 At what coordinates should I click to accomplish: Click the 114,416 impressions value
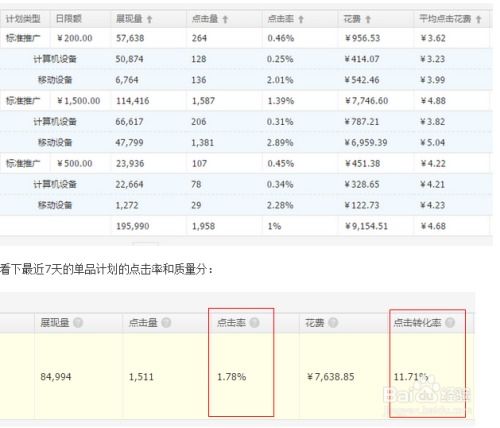pyautogui.click(x=132, y=101)
